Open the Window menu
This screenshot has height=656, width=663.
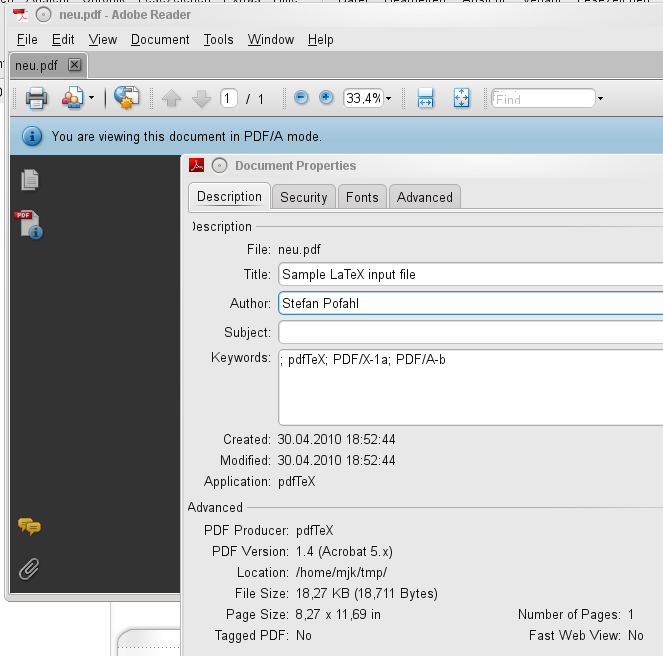[x=271, y=40]
